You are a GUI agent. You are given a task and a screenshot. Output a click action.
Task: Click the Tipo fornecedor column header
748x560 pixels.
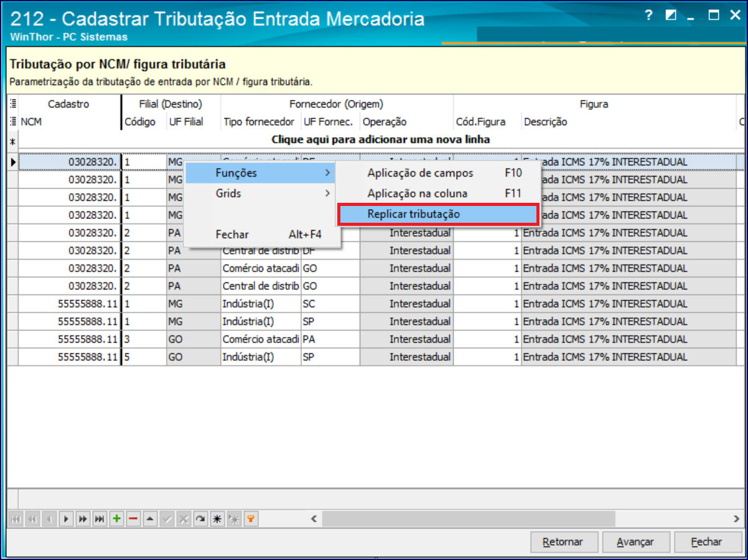[x=261, y=122]
